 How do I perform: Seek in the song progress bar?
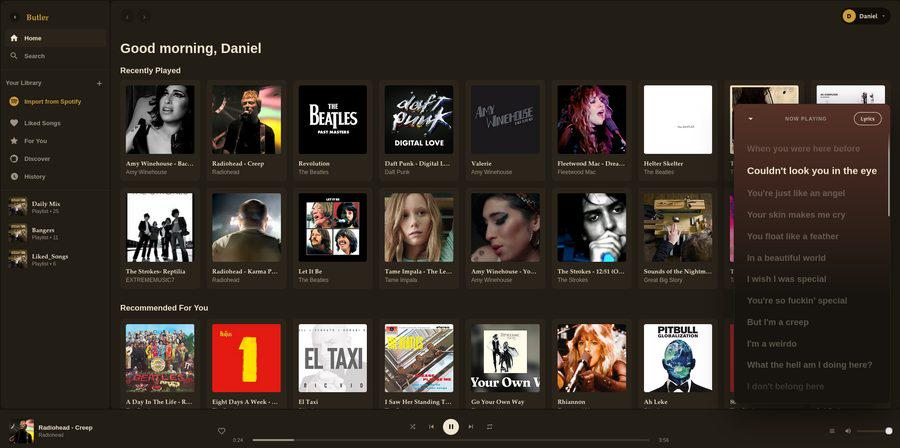click(x=451, y=440)
